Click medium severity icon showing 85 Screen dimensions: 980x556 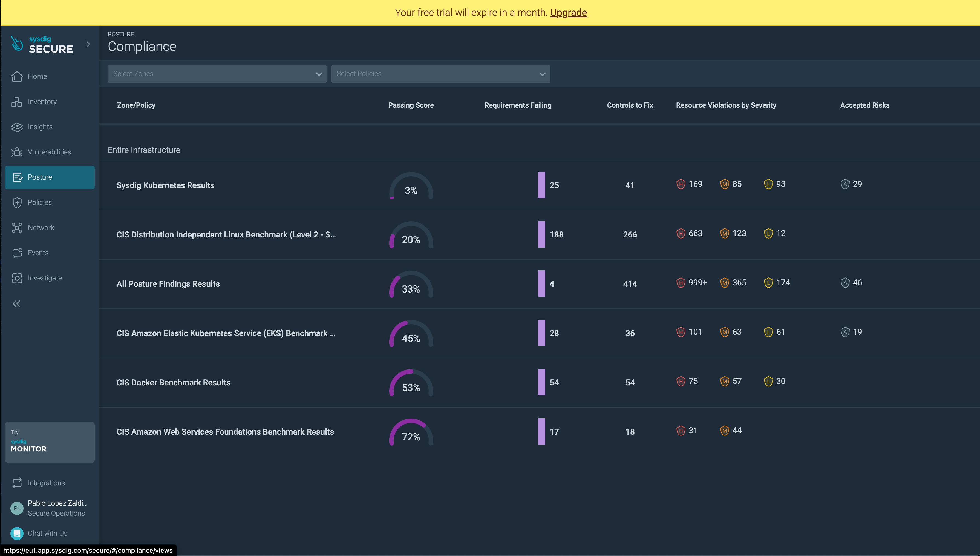tap(724, 184)
